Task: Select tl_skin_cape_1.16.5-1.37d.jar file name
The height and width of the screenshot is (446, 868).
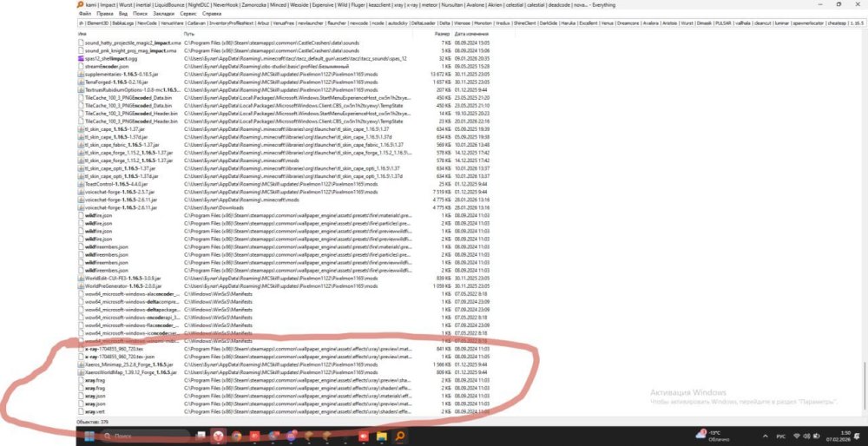Action: (116, 137)
